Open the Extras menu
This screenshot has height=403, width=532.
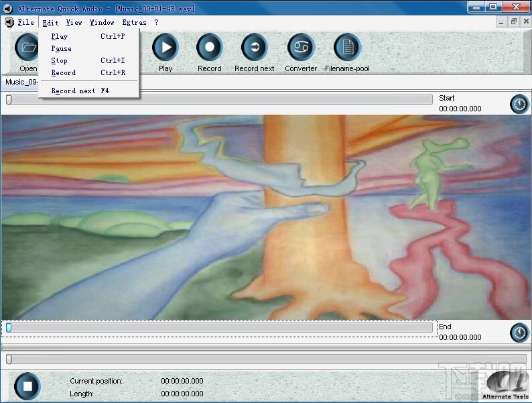[134, 23]
